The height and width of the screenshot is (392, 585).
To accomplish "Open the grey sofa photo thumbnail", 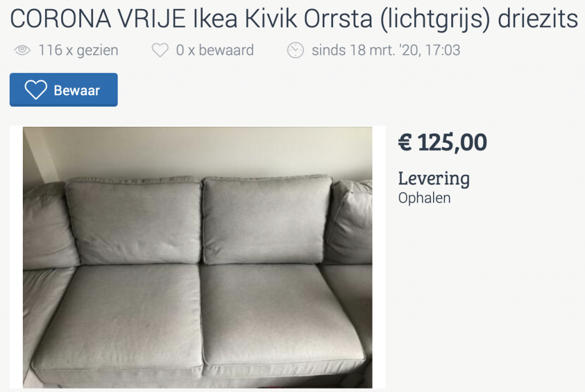I will (198, 257).
